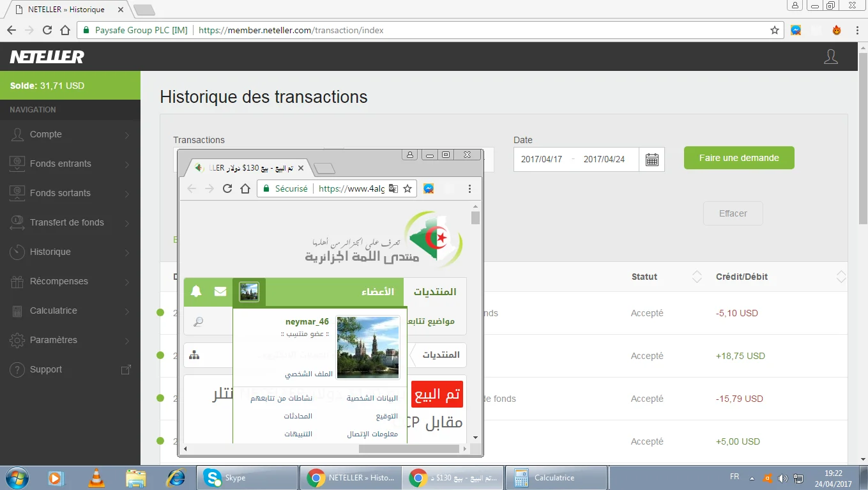This screenshot has width=868, height=490.
Task: Click the forum search magnifier icon
Action: pyautogui.click(x=198, y=322)
